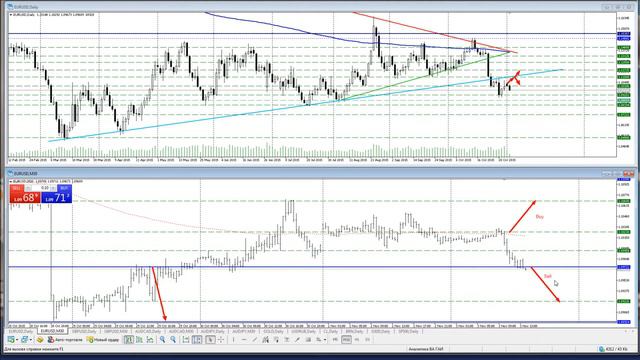The height and width of the screenshot is (360, 640).
Task: Increase lot volume with the up arrow
Action: tap(53, 188)
